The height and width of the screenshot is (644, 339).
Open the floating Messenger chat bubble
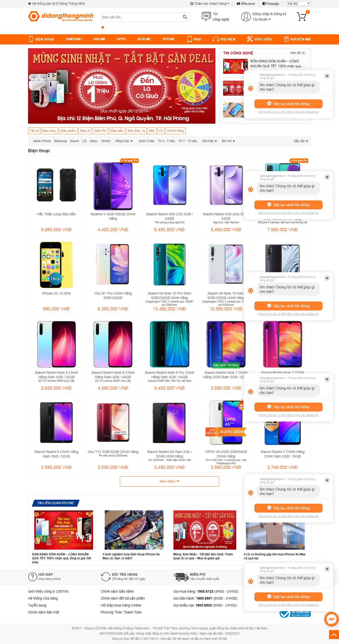tap(331, 619)
